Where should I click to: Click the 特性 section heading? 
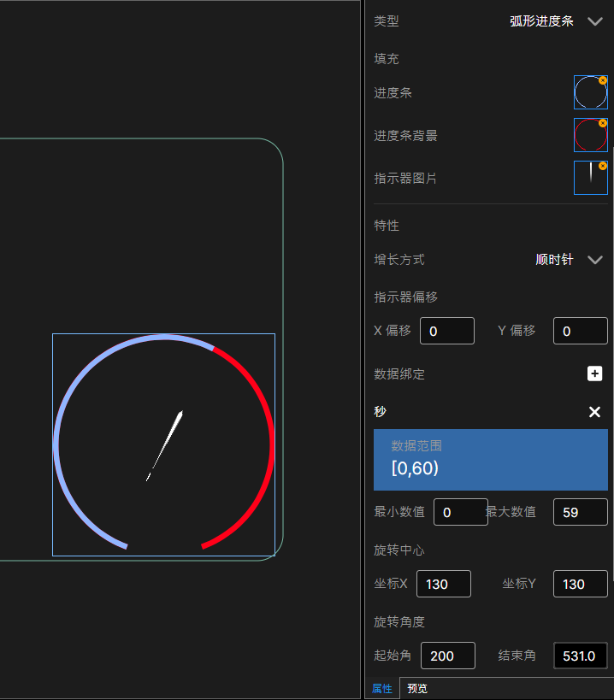(x=387, y=226)
